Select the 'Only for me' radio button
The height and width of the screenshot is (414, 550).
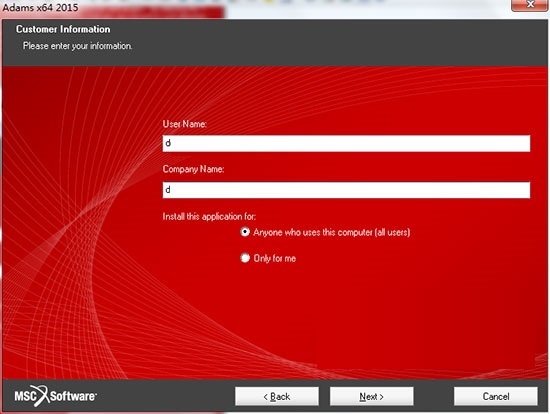click(x=245, y=258)
